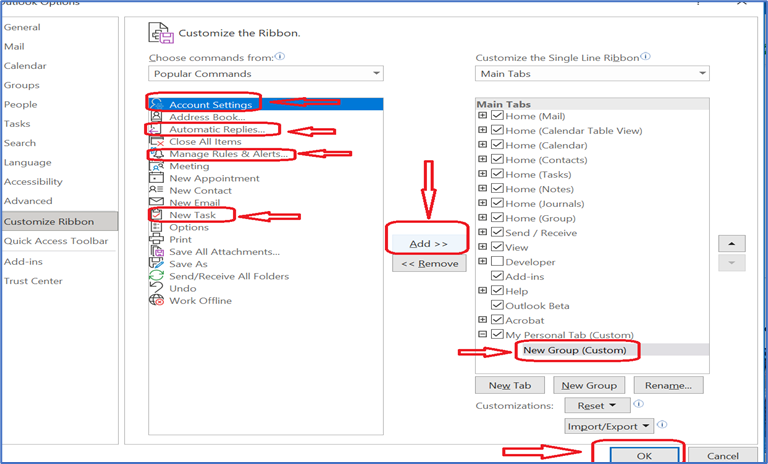The width and height of the screenshot is (768, 464).
Task: Move selected item down with arrow button
Action: pos(732,263)
